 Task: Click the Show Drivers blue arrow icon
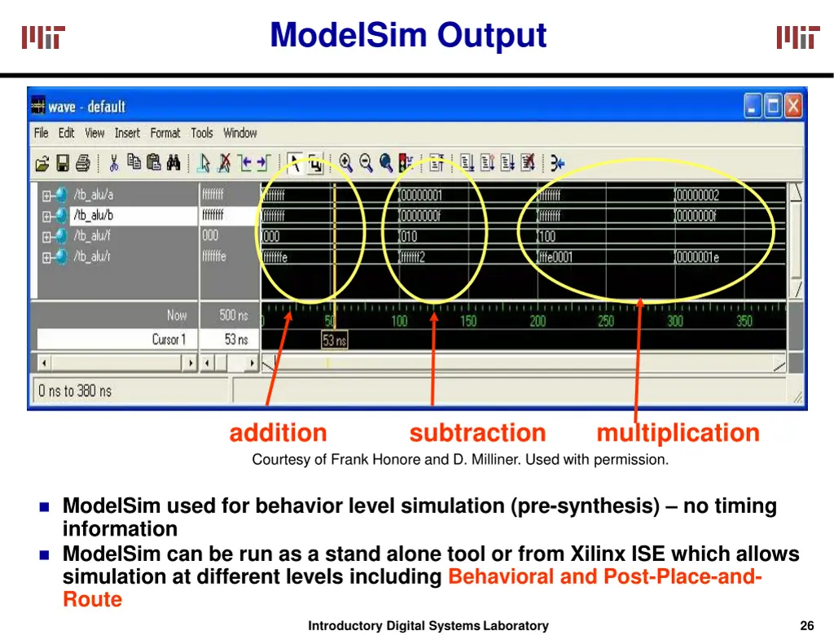tap(557, 163)
